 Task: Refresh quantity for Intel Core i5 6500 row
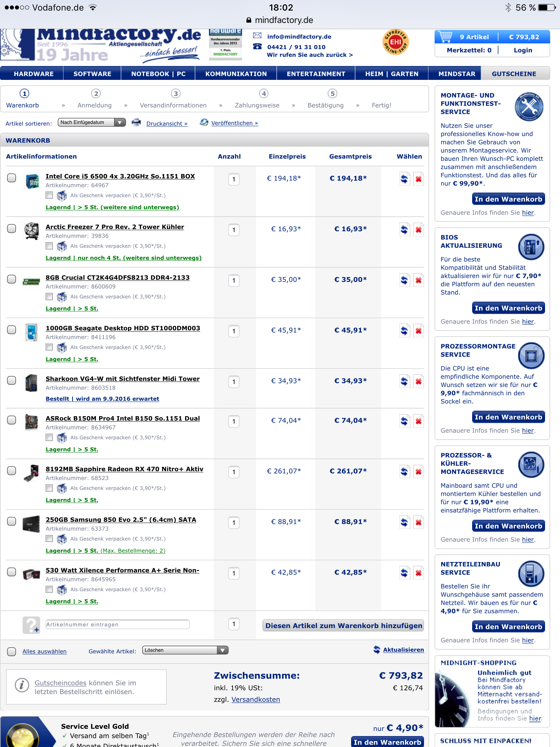pyautogui.click(x=404, y=179)
